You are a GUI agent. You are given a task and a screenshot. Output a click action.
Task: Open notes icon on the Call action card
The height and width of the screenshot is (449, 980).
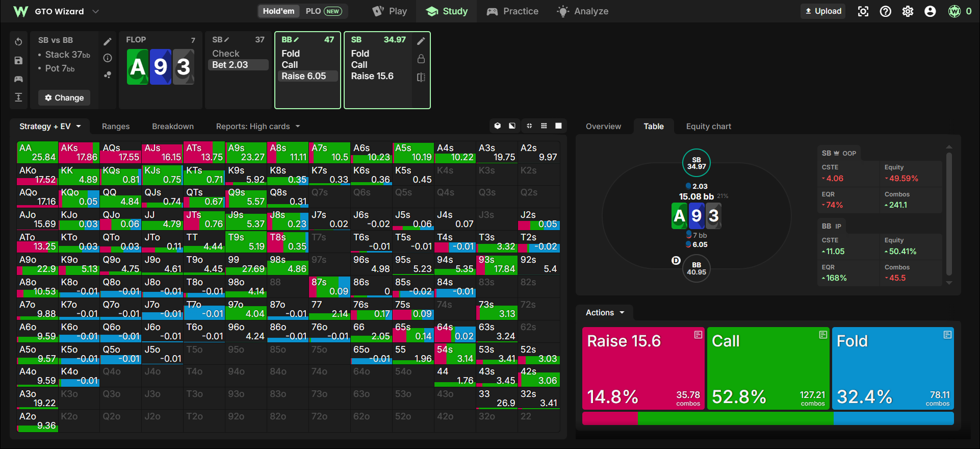point(823,335)
